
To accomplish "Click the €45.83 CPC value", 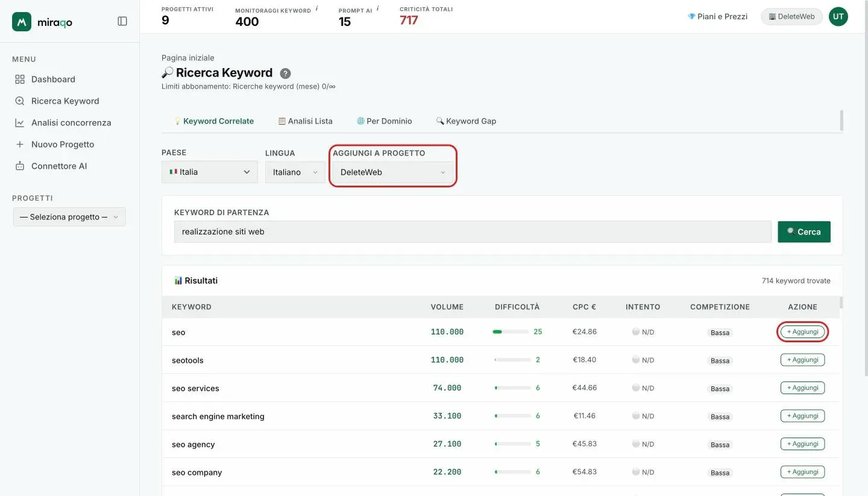I will click(x=584, y=444).
